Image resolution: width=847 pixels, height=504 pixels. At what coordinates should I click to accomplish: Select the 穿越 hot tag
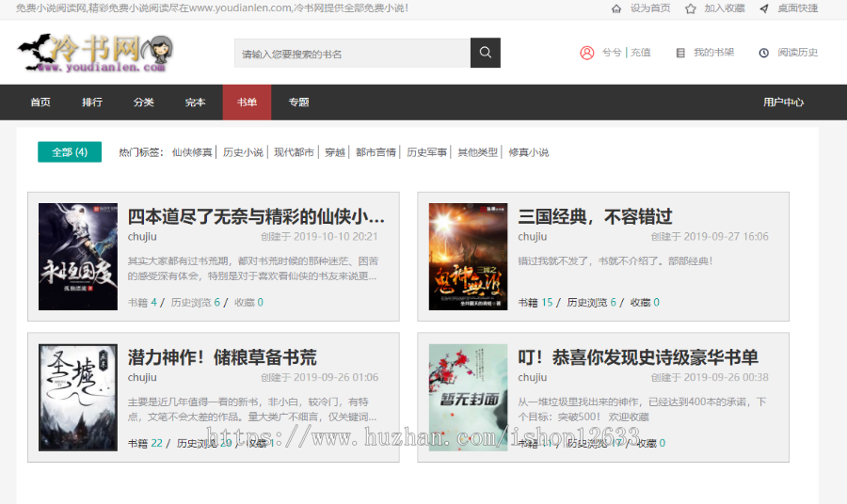coord(335,152)
